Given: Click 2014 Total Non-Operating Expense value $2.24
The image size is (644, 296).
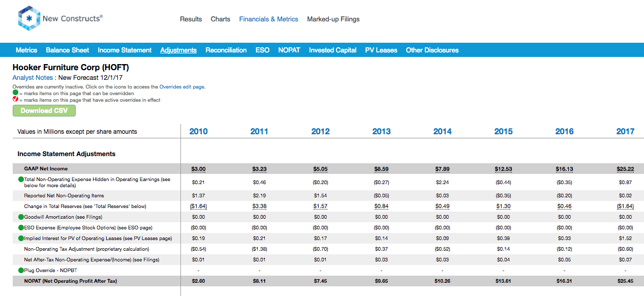Looking at the screenshot, I should point(442,182).
